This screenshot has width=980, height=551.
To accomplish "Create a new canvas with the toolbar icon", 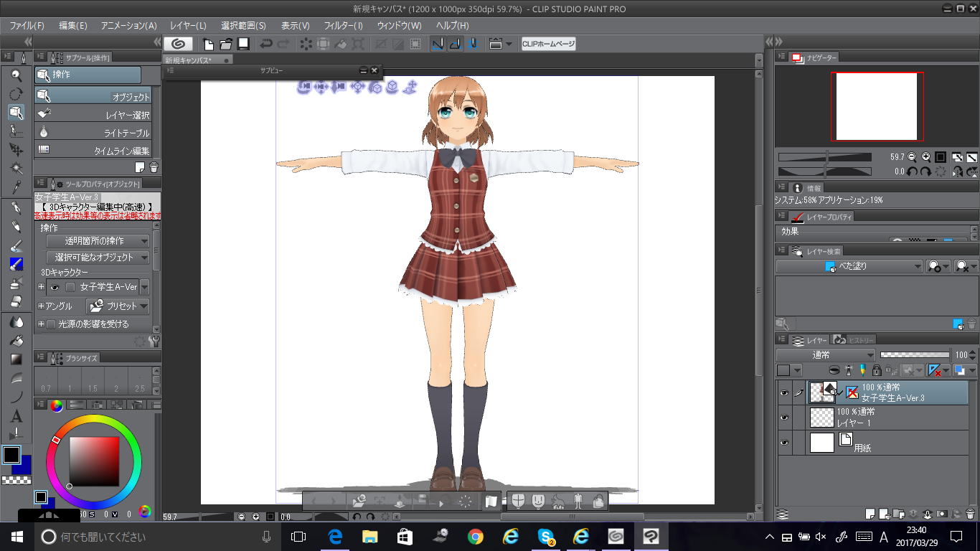I will pyautogui.click(x=208, y=44).
